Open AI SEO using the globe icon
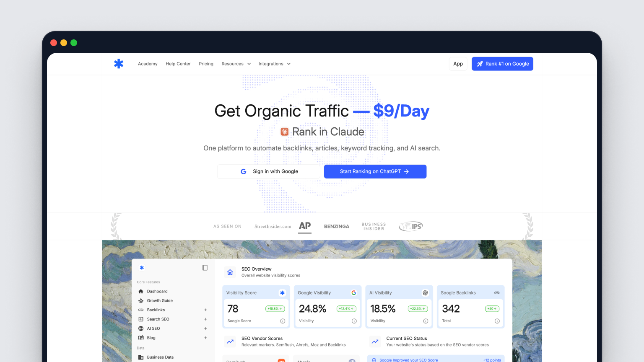The image size is (644, 362). (x=141, y=328)
